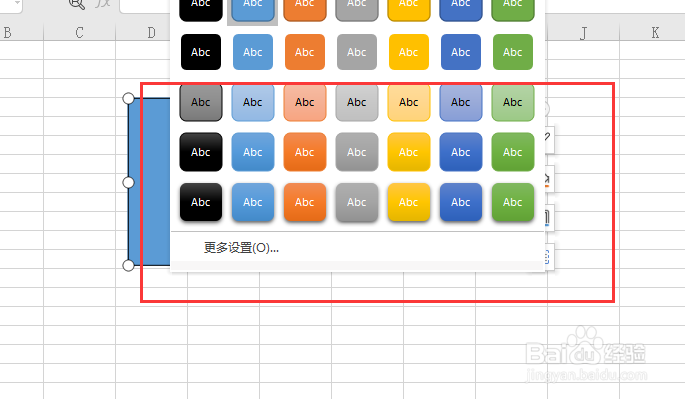Choose the pale peach-orange Abc style in the pastel row
The width and height of the screenshot is (685, 399).
pyautogui.click(x=304, y=102)
